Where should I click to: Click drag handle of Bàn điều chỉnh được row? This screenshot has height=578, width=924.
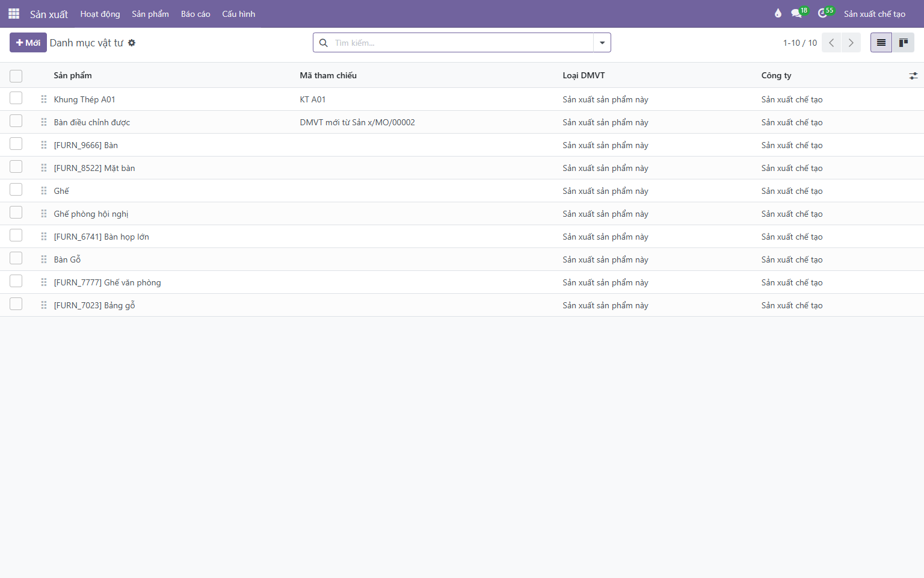click(44, 122)
